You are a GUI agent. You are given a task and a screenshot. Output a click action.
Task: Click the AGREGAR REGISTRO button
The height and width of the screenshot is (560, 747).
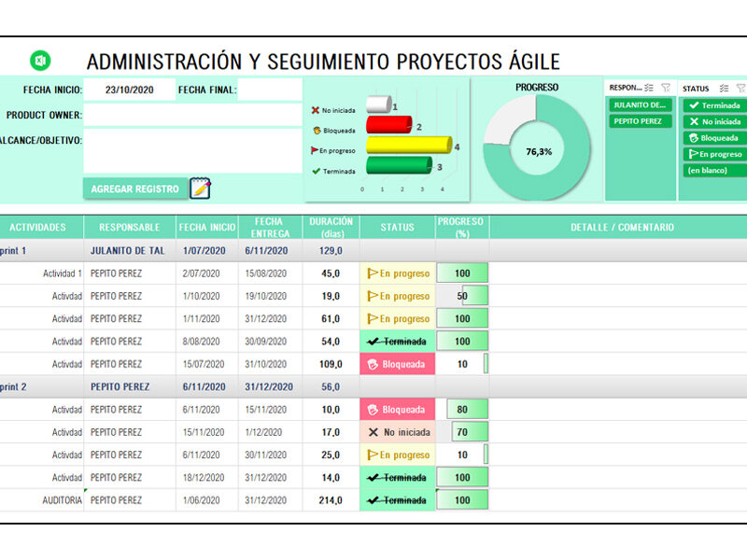point(135,189)
